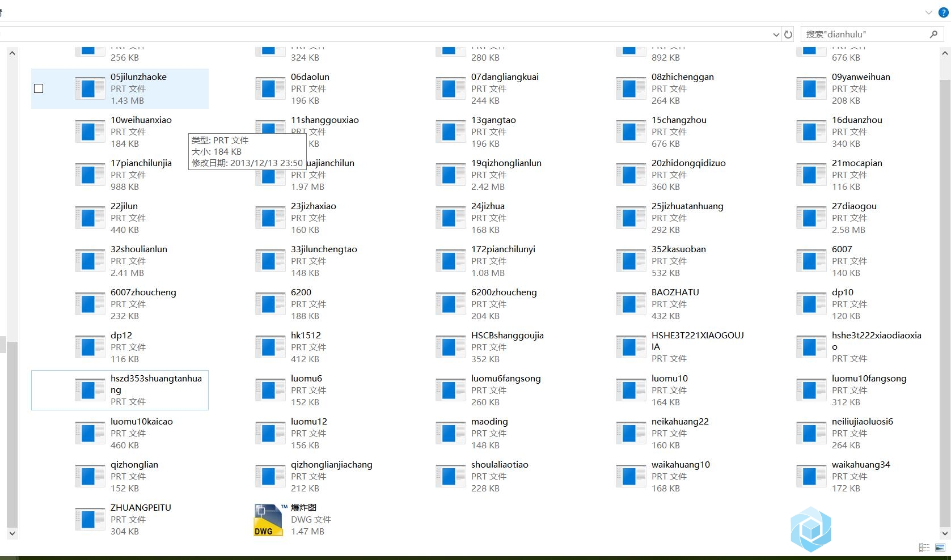Tick the checkbox beside 05jilunzhaoke
The image size is (951, 560).
pyautogui.click(x=39, y=88)
